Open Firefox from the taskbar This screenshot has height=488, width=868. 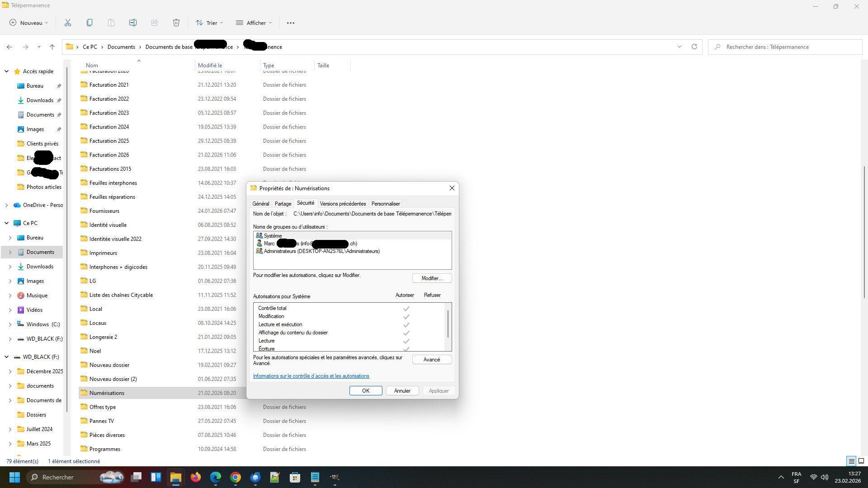(196, 477)
